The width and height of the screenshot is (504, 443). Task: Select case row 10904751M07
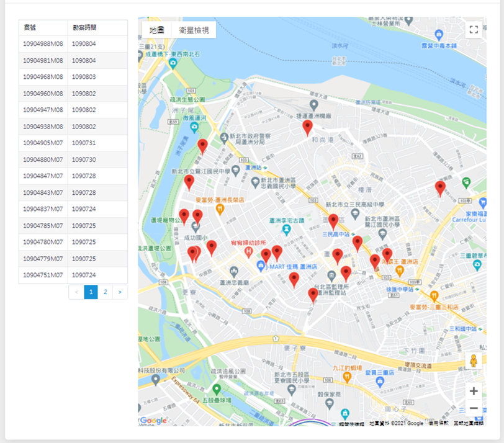click(x=73, y=275)
